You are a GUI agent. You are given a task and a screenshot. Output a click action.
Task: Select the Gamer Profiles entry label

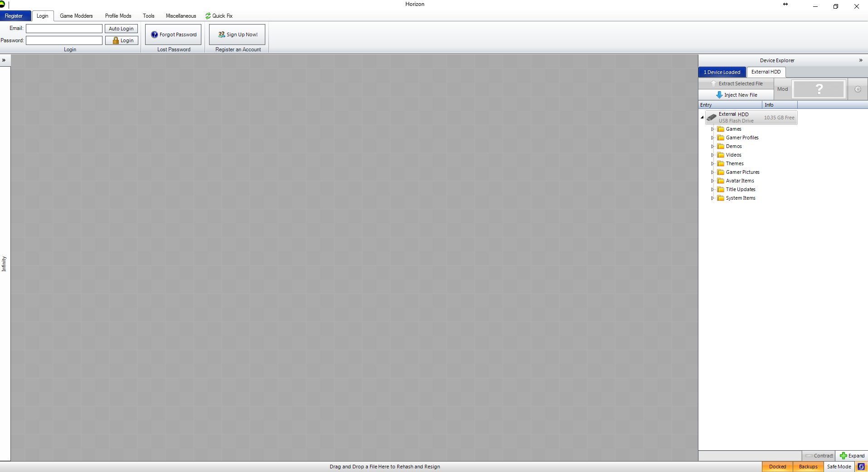pos(742,138)
